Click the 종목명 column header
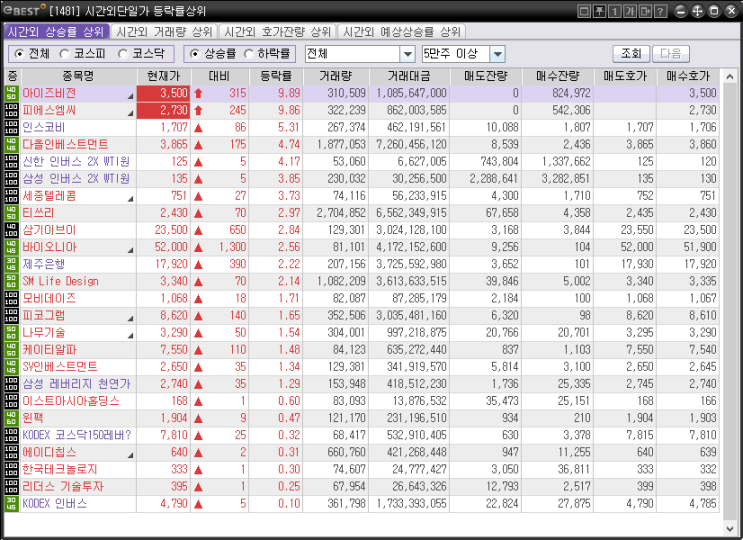 click(78, 76)
